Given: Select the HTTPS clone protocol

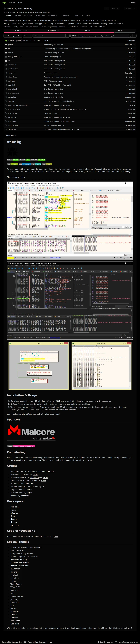Looking at the screenshot, I should click(74, 36).
